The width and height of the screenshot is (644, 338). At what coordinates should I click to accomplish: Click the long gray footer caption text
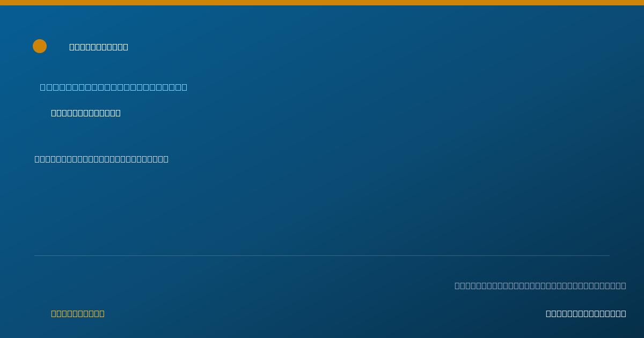click(540, 285)
